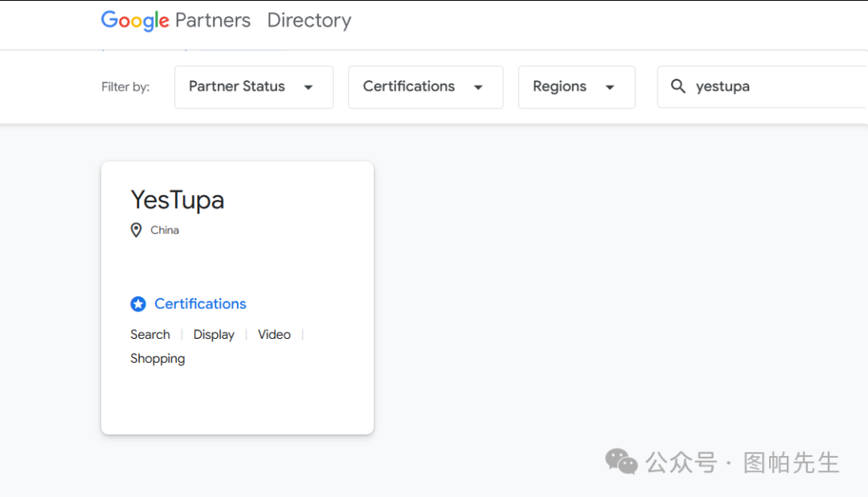Expand the Regions filter dropdown

click(x=576, y=87)
